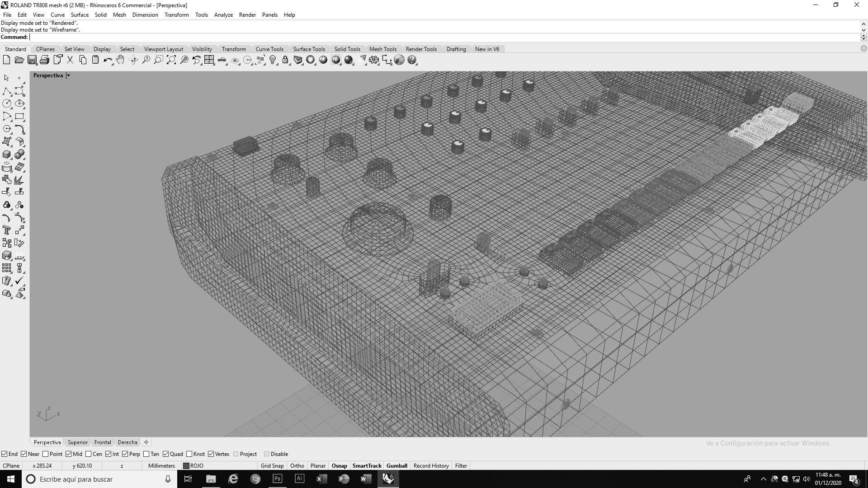
Task: Open the Millimeters units status bar menu
Action: (x=161, y=466)
